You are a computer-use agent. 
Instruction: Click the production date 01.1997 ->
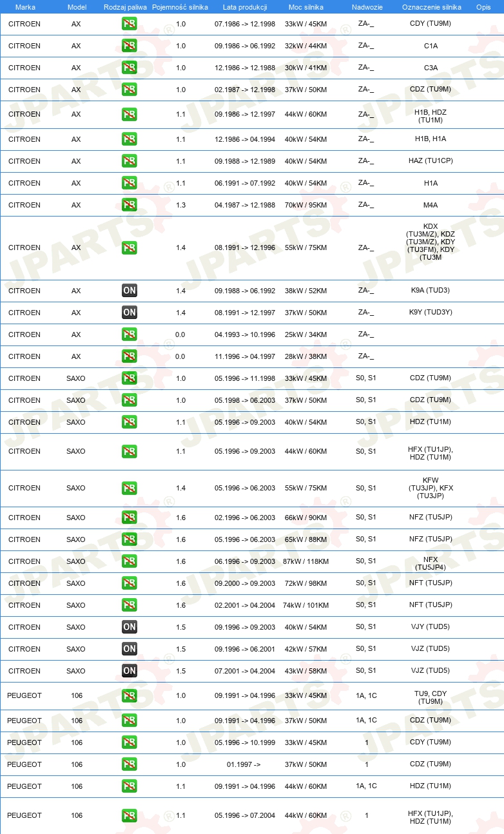[244, 765]
